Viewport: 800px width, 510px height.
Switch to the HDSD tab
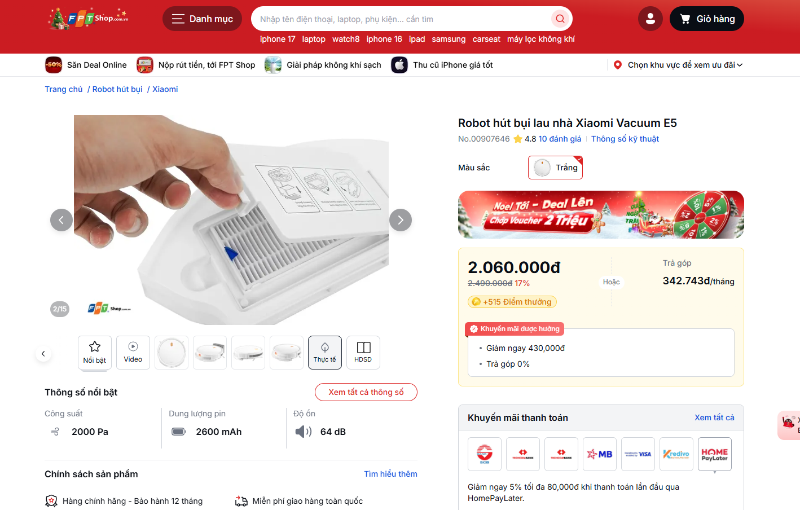pos(363,352)
